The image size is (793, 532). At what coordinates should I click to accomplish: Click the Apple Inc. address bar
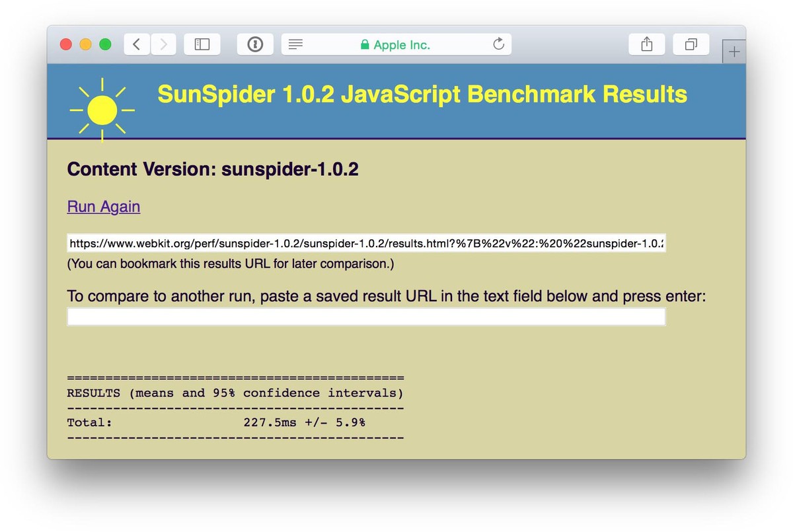point(397,44)
